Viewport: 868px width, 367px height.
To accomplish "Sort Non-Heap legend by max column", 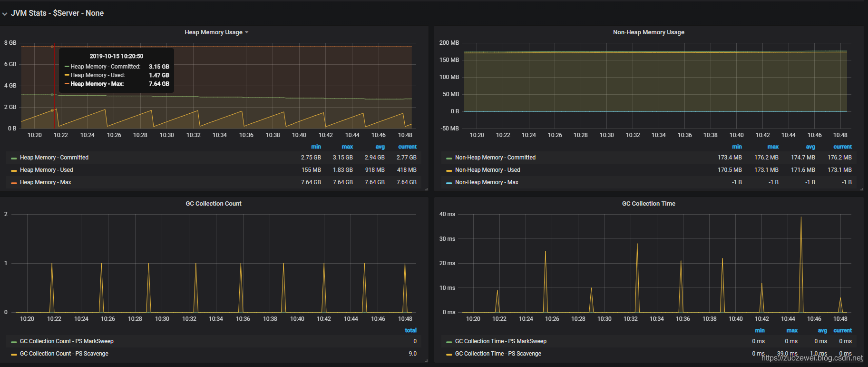I will pos(773,147).
